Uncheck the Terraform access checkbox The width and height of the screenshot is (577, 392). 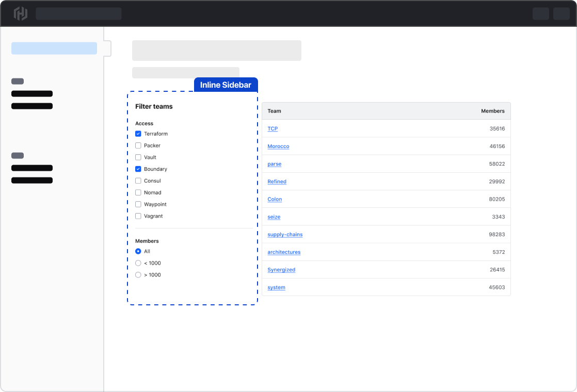point(138,134)
